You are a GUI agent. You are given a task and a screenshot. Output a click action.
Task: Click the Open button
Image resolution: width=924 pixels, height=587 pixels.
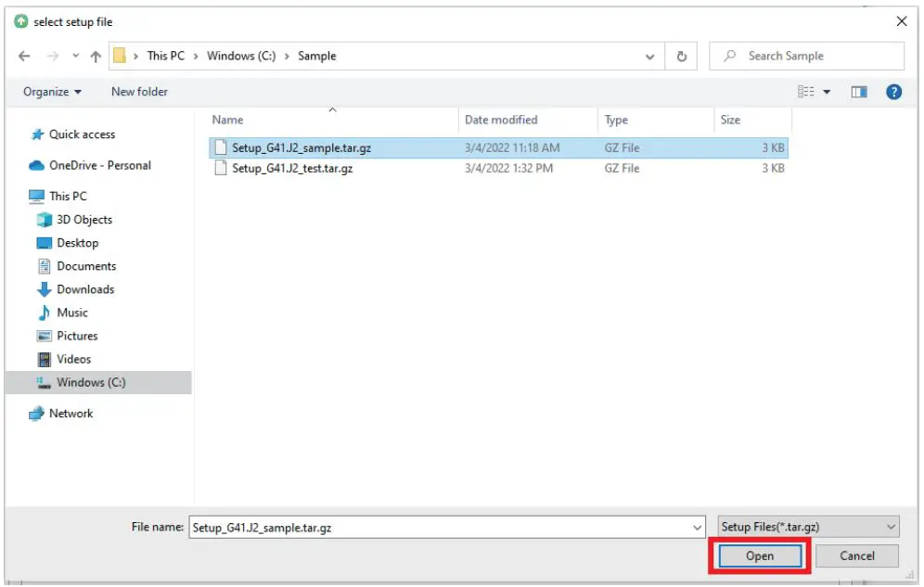[760, 556]
